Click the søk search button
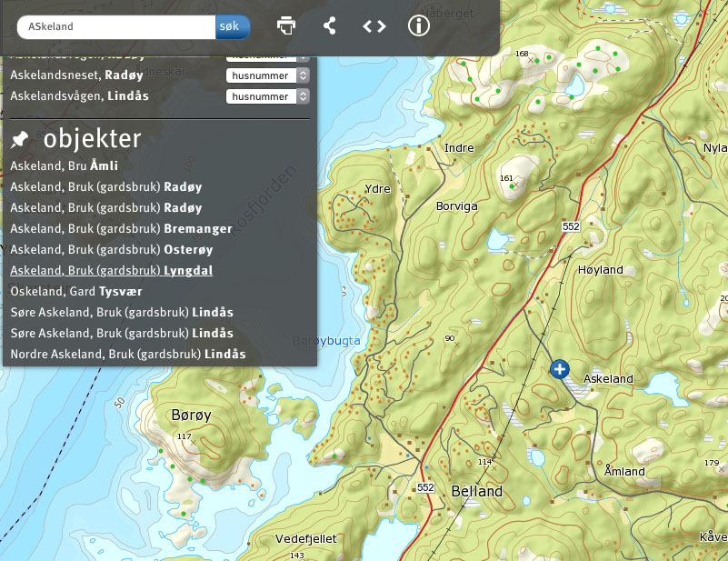Viewport: 728px width, 561px height. coord(233,27)
